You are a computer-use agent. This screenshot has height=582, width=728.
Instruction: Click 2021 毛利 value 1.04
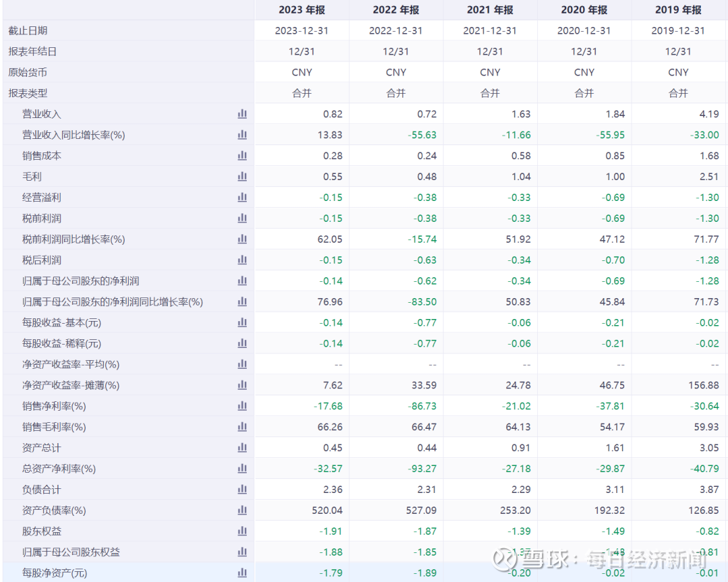coord(521,177)
